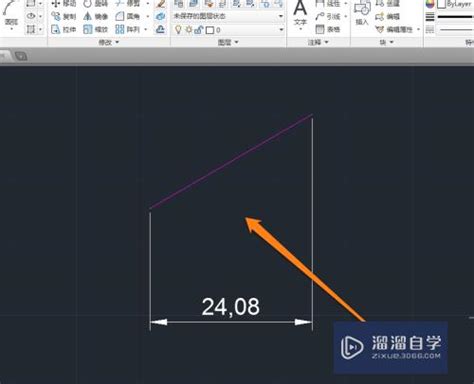
Task: Activate the Array (阵列) tool
Action: tap(128, 29)
